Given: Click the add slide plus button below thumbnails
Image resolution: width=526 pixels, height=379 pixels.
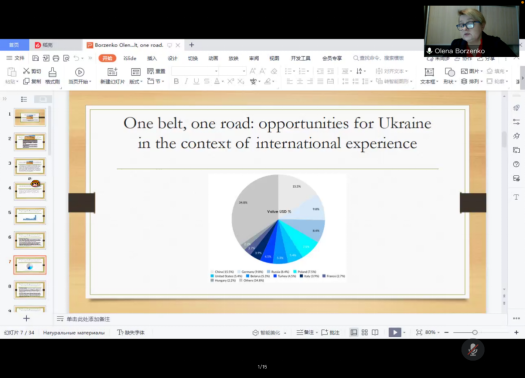Looking at the screenshot, I should click(x=27, y=318).
